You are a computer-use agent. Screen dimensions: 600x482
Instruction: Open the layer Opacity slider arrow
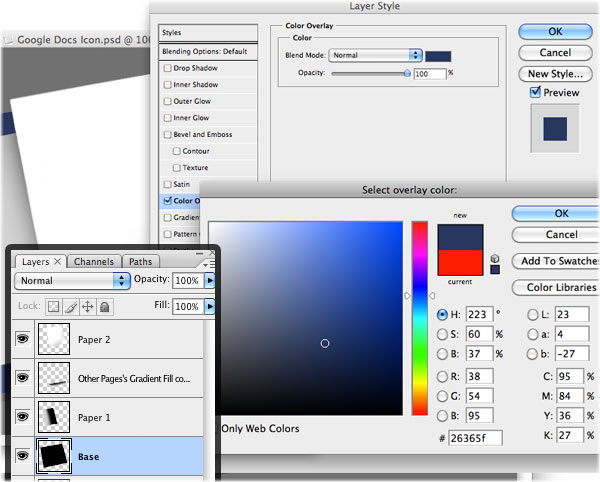[210, 280]
